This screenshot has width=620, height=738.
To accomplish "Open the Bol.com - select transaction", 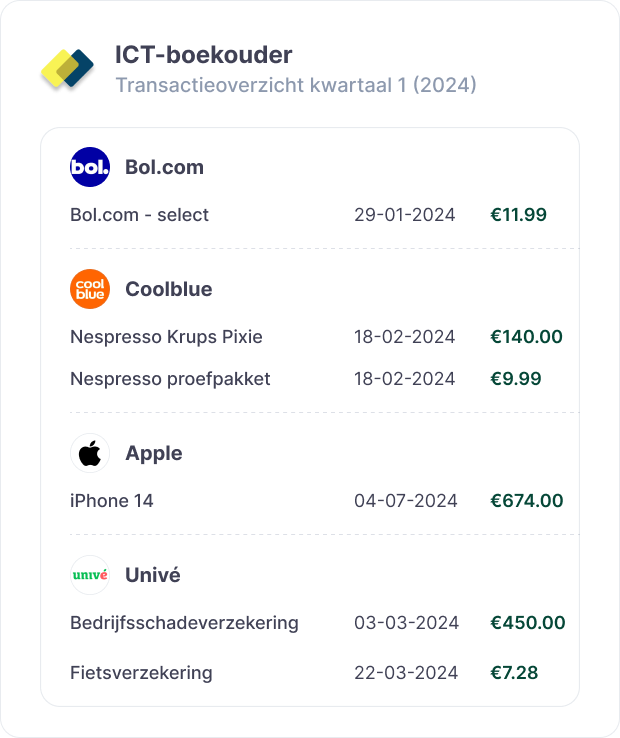I will click(x=139, y=214).
